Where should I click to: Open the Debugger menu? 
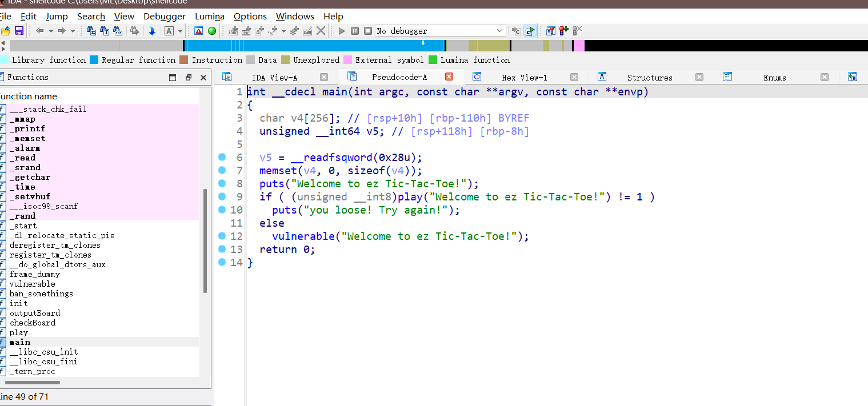pos(165,16)
